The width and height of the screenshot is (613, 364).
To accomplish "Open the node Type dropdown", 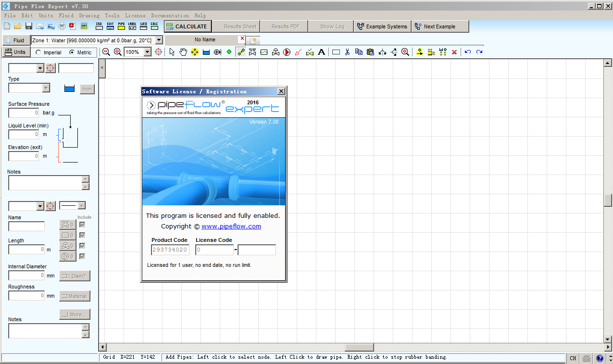I will [x=46, y=88].
